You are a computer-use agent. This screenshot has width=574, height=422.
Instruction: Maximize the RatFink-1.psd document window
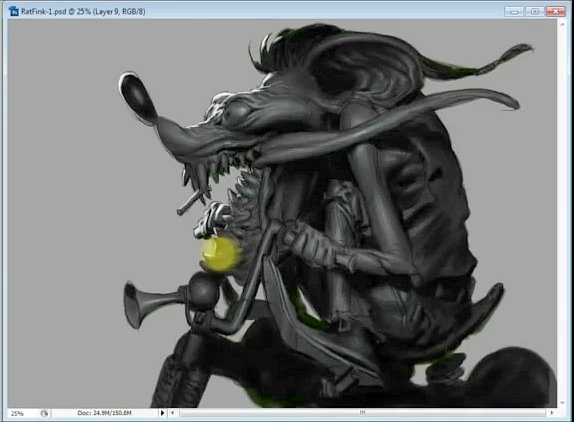coord(534,12)
